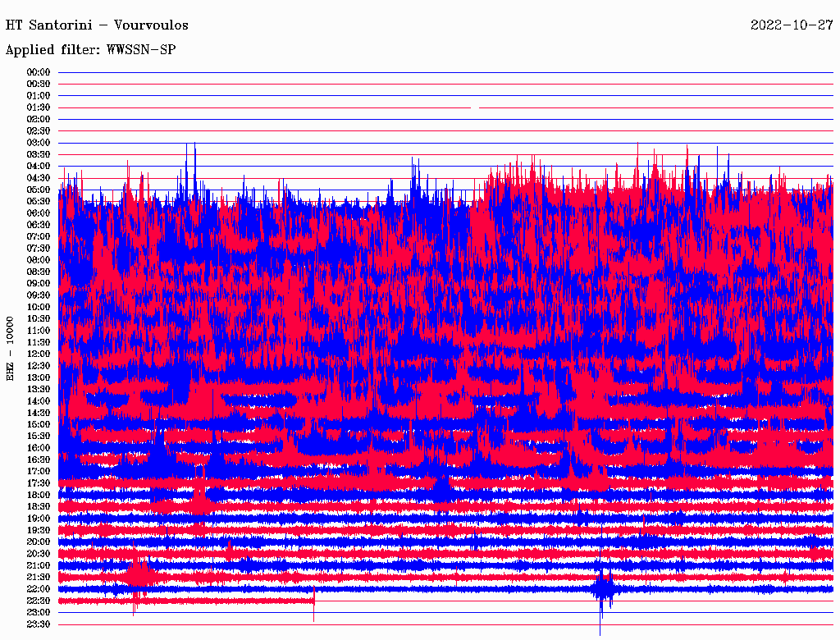
Task: Click the blue burst on the 22:00 trace
Action: coord(604,587)
